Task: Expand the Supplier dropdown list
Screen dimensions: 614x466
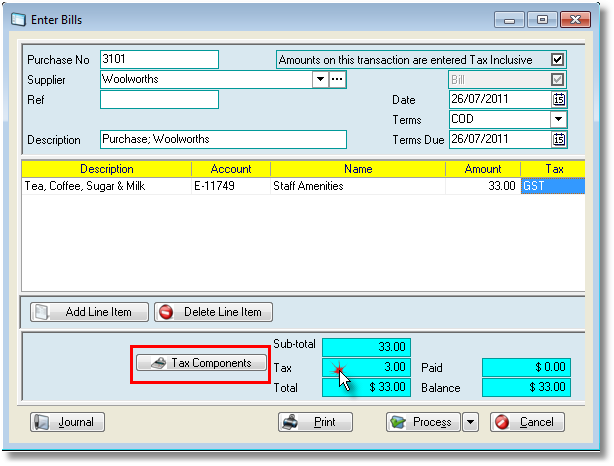Action: tap(320, 79)
